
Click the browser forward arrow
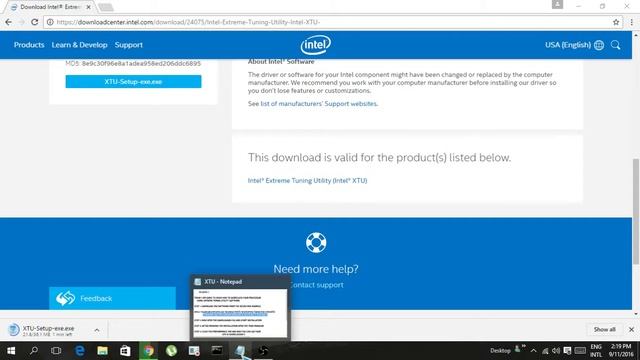click(21, 22)
